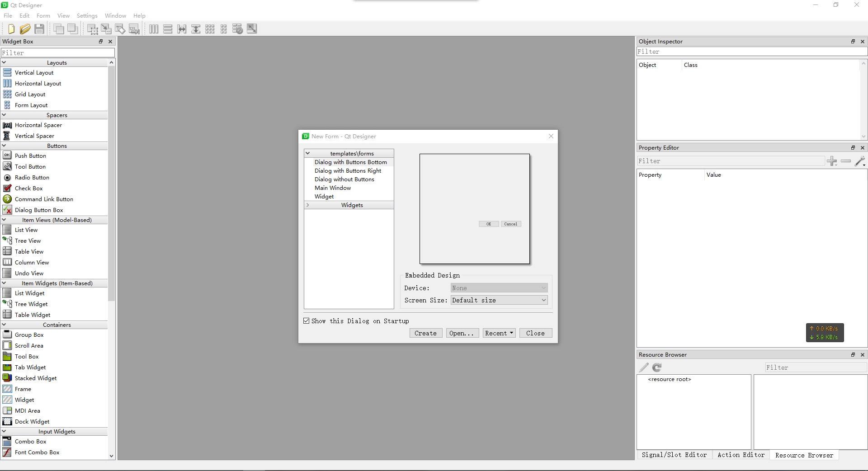Open the Window menu

point(115,15)
